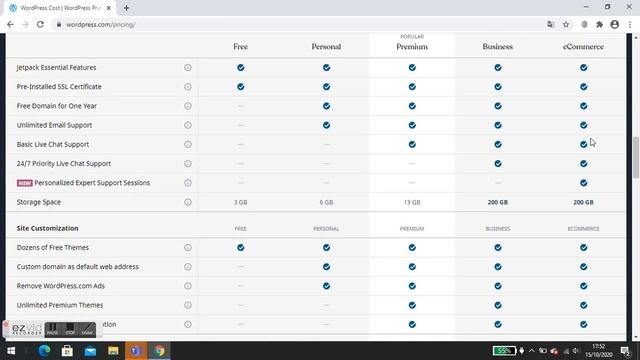Reload the WordPress pricing page
The height and width of the screenshot is (360, 640).
[x=40, y=24]
